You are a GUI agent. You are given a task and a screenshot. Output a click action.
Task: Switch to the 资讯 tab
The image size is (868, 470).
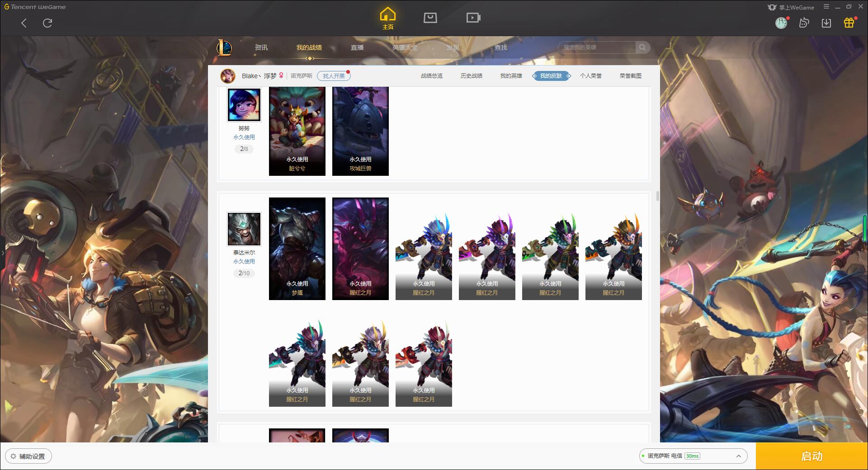(261, 47)
